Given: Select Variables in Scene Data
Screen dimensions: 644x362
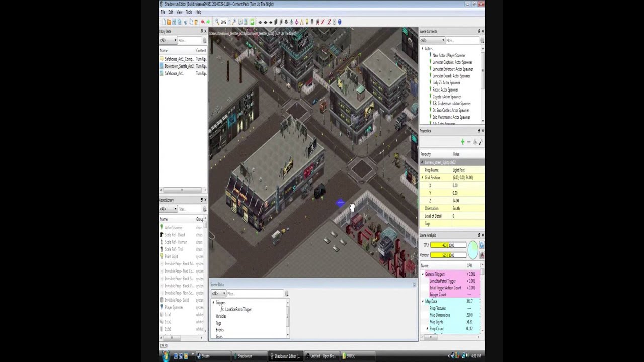Looking at the screenshot, I should 221,316.
